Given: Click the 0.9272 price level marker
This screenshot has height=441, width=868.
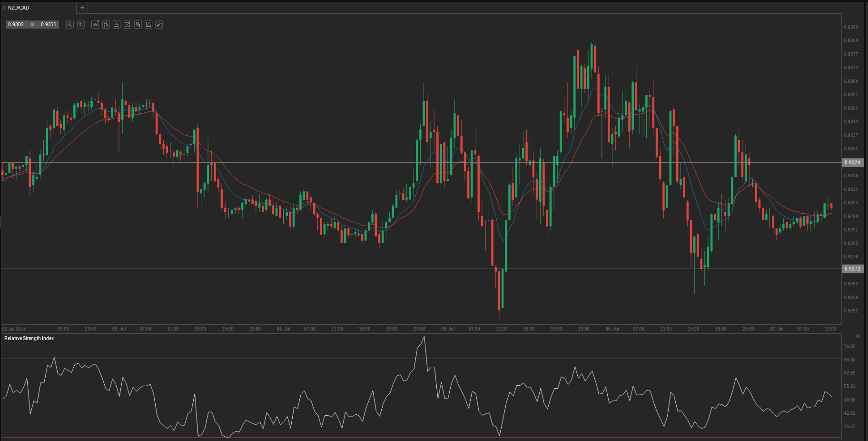Looking at the screenshot, I should click(x=852, y=269).
